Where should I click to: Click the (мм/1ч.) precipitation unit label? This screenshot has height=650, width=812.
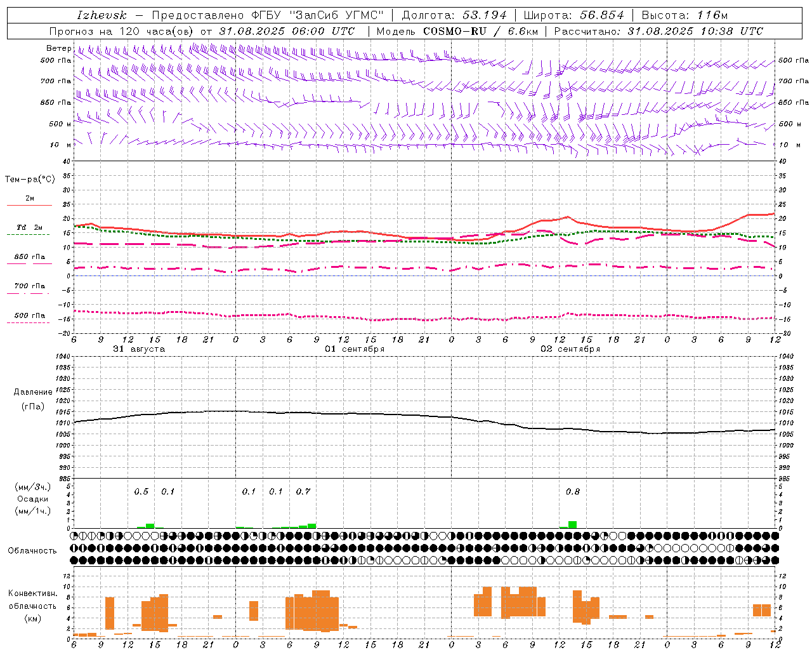click(33, 511)
